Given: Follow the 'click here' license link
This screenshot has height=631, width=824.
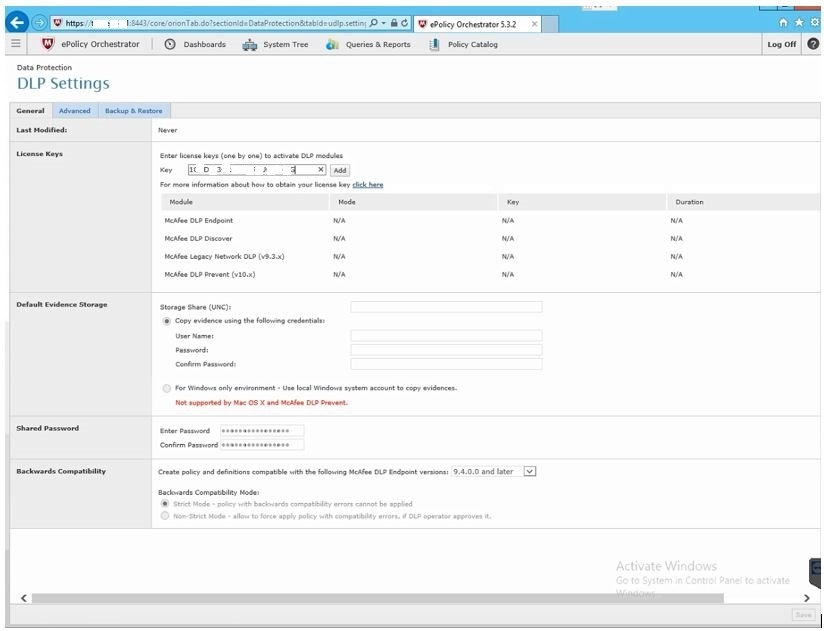Looking at the screenshot, I should (367, 185).
